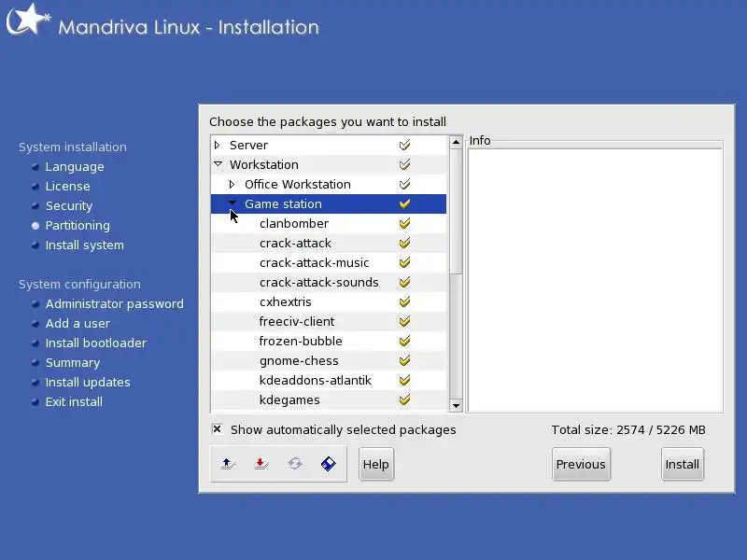
Task: Select the Server row label
Action: 248,145
